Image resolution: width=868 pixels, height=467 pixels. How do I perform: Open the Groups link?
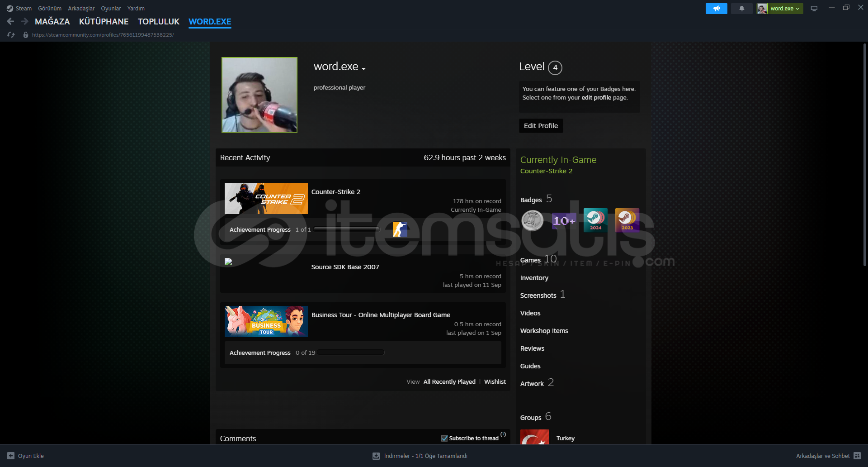(x=531, y=417)
